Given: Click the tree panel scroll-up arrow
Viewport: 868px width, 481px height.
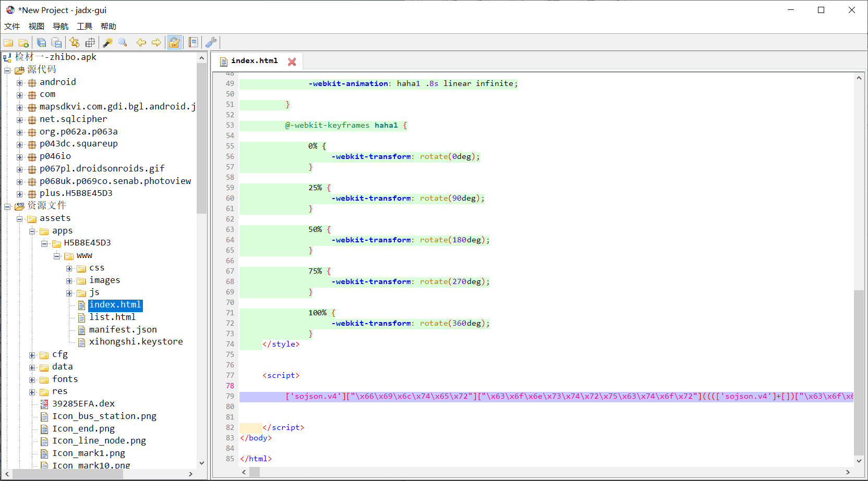Looking at the screenshot, I should tap(201, 58).
